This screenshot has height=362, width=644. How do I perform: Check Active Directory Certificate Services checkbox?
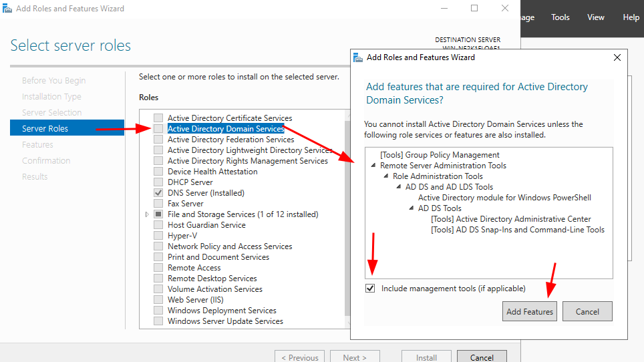click(158, 118)
